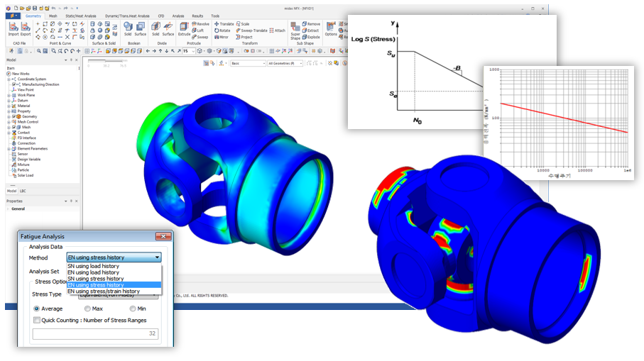Choose the Divide Surface tool
This screenshot has height=361, width=644.
[168, 28]
